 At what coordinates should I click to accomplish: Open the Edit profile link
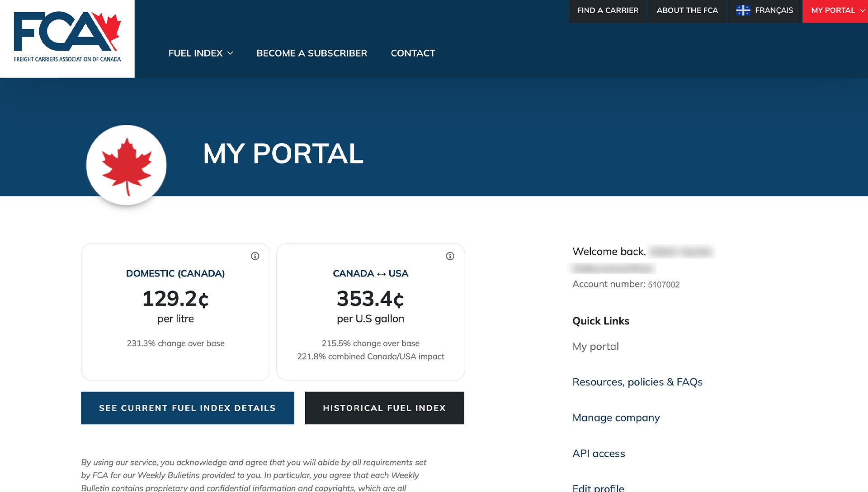pyautogui.click(x=598, y=488)
